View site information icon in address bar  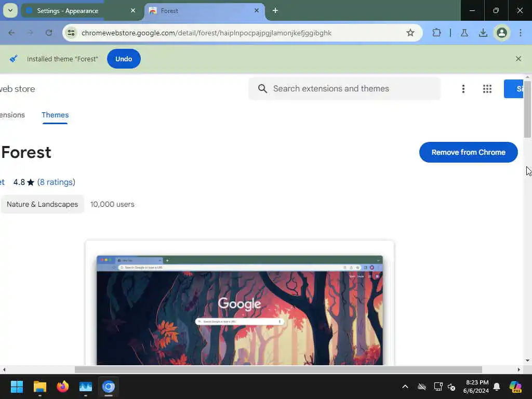(x=71, y=33)
